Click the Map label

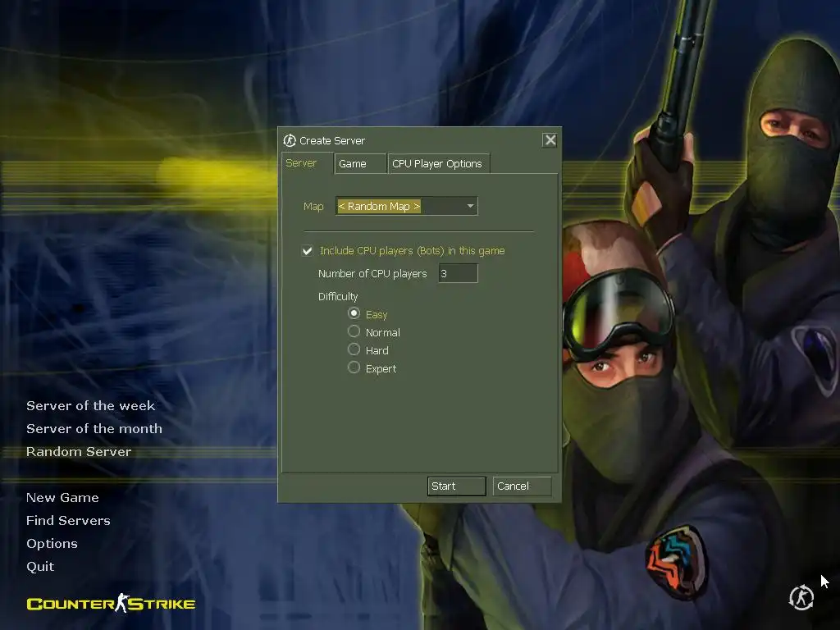click(313, 206)
